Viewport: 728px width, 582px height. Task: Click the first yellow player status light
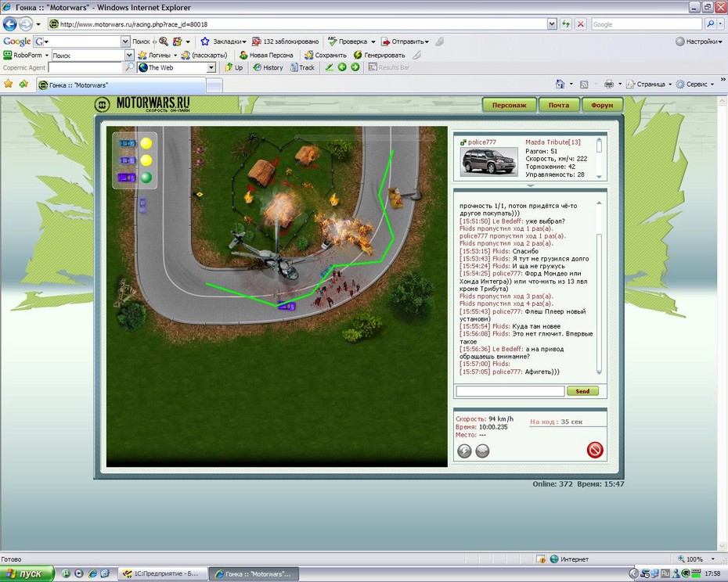146,143
